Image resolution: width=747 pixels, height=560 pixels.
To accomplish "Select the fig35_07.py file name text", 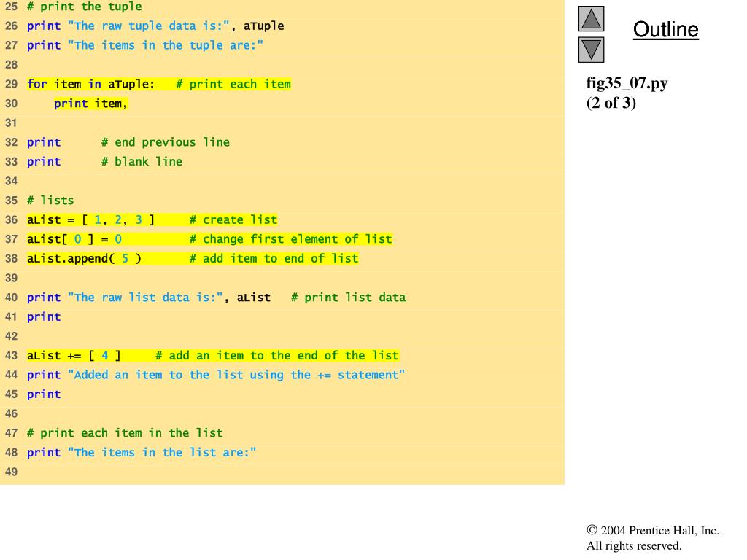I will (627, 83).
